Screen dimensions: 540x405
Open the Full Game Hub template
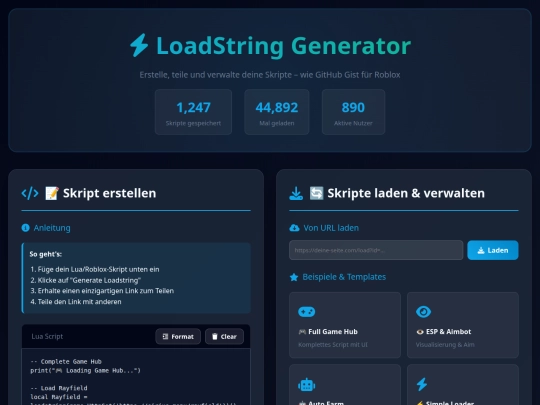click(345, 325)
